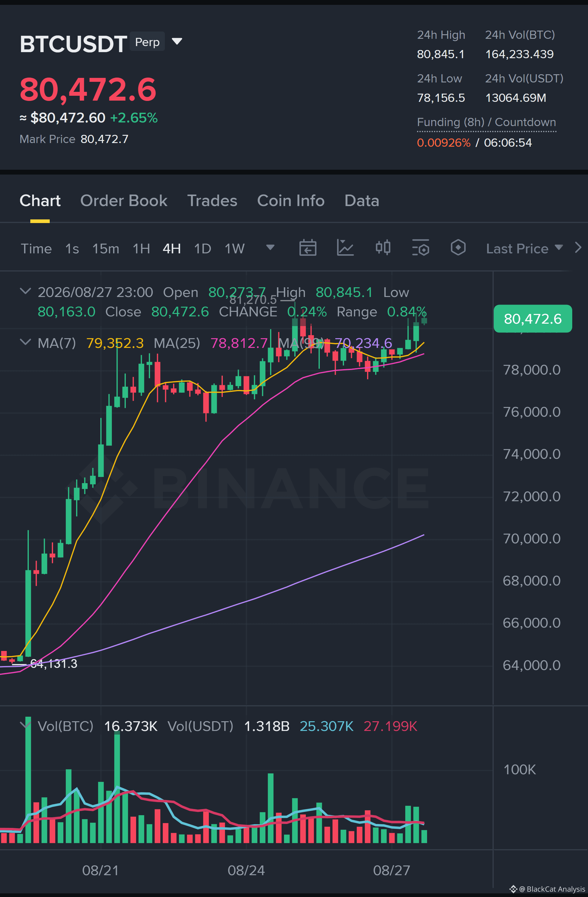588x897 pixels.
Task: Collapse the Vol(BTC) indicator legend
Action: pos(25,725)
